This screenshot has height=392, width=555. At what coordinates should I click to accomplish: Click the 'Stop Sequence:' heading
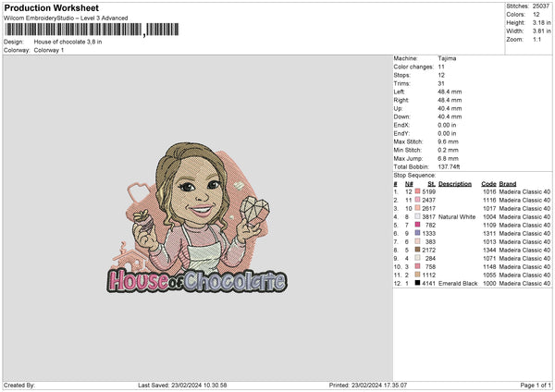414,176
